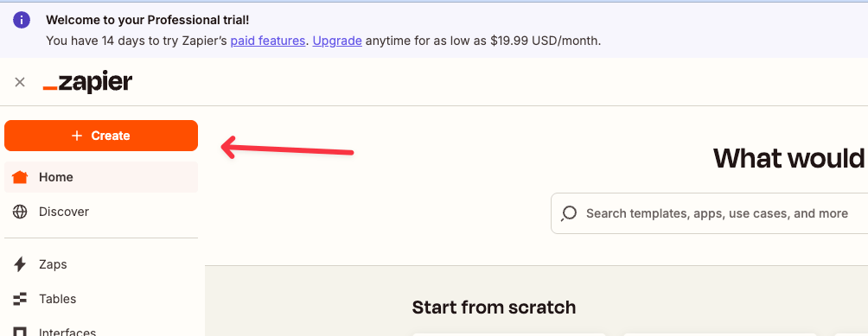Click the Start from scratch heading
868x336 pixels.
click(x=494, y=307)
